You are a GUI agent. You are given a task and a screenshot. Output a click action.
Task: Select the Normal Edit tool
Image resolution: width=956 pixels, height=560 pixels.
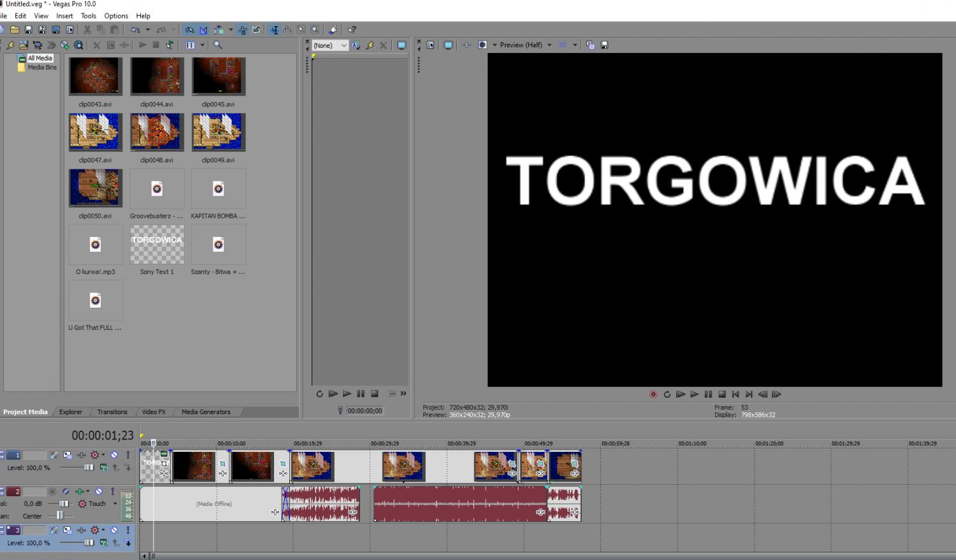point(274,30)
